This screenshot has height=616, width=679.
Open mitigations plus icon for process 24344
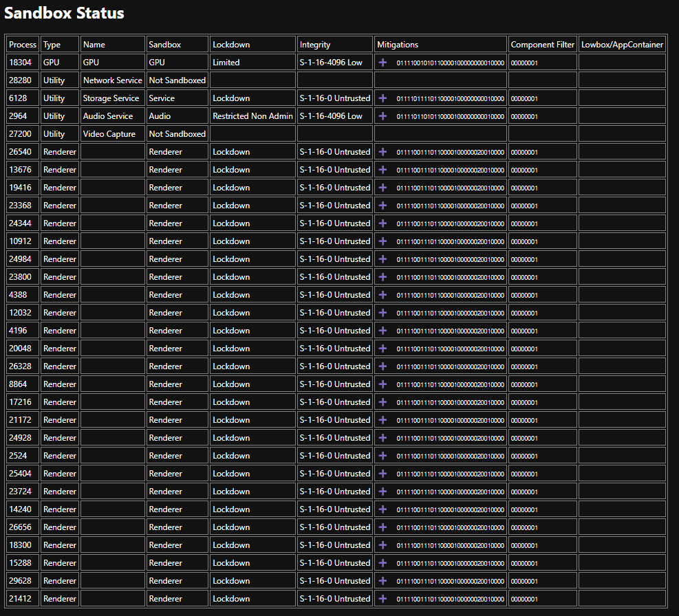click(x=382, y=223)
